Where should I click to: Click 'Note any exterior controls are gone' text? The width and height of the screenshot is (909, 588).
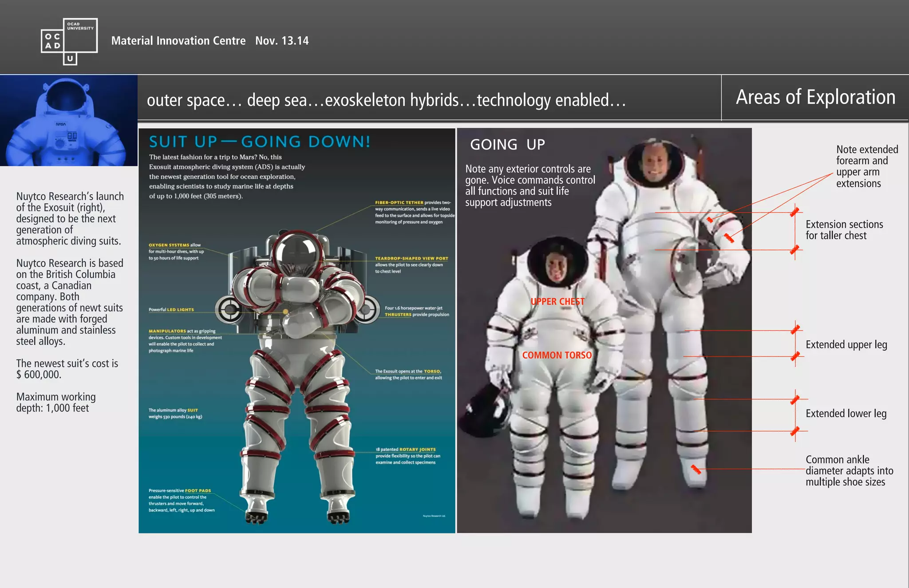pyautogui.click(x=530, y=185)
